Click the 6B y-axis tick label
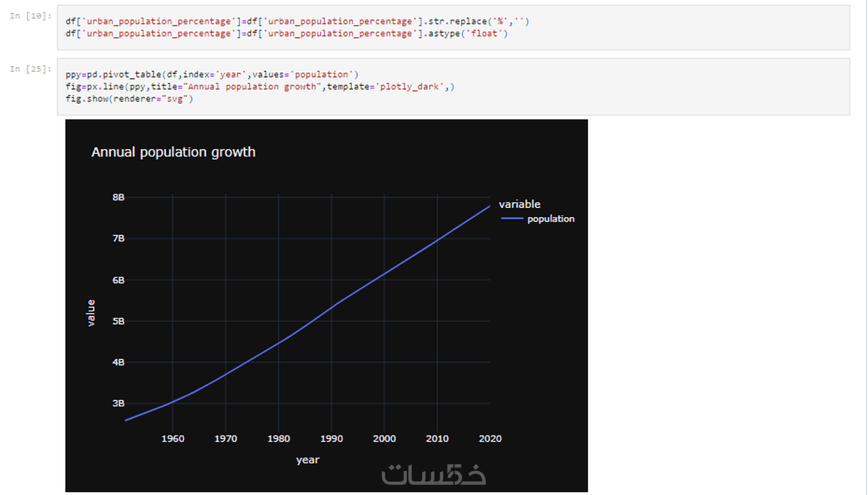 click(118, 280)
